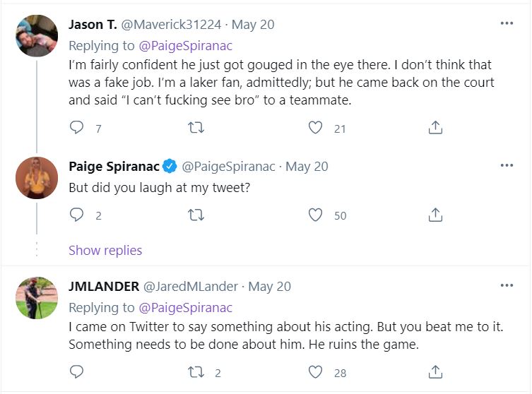
Task: Open more options on JMLANDER's tweet
Action: (x=507, y=286)
